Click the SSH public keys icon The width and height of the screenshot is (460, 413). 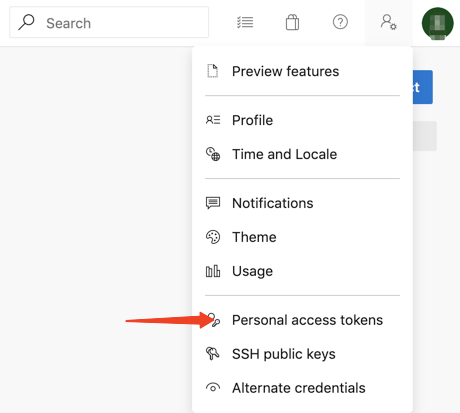(213, 354)
